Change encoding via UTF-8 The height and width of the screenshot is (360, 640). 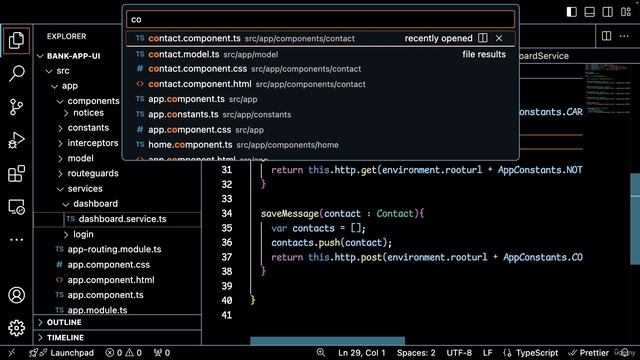pyautogui.click(x=459, y=353)
